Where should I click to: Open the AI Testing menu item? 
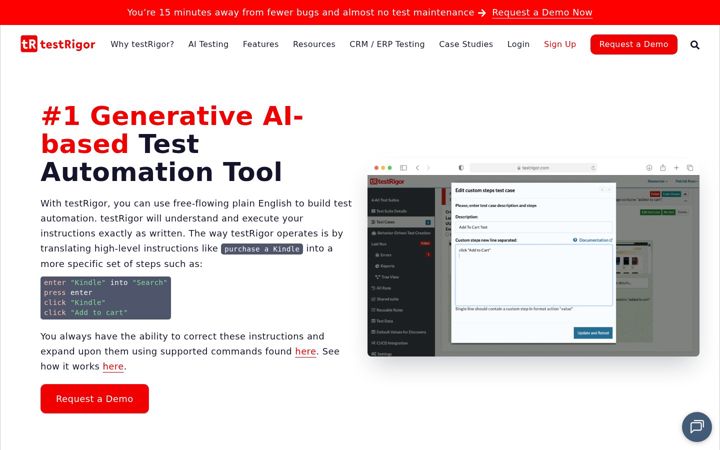(x=208, y=44)
